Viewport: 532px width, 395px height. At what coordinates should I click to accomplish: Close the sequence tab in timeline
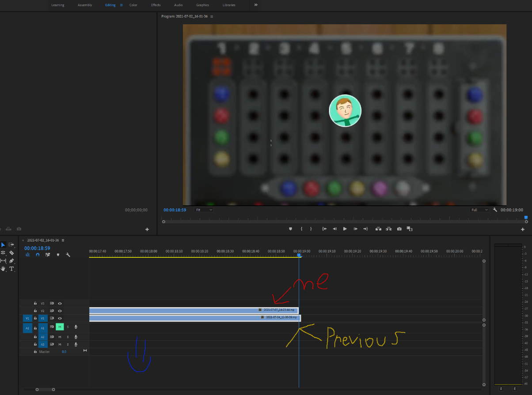point(23,240)
